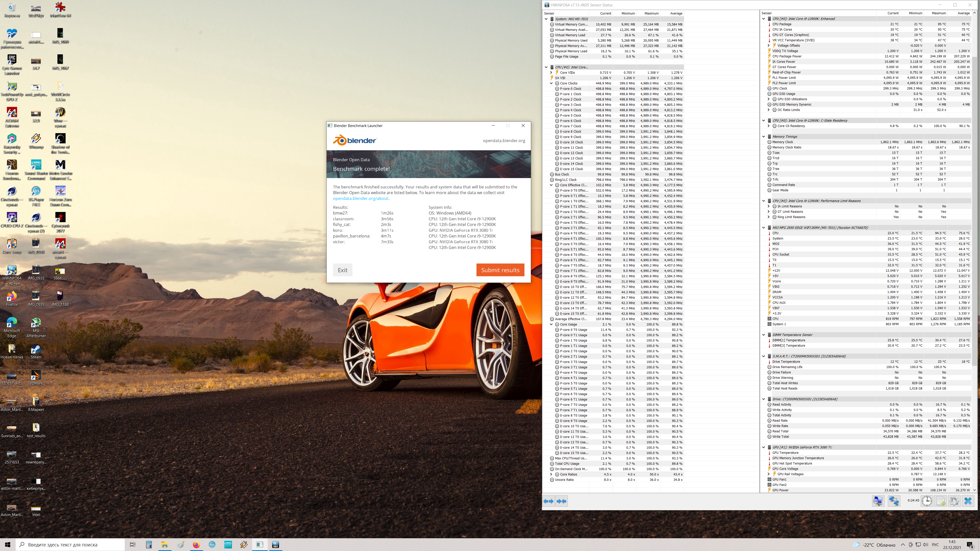Click the Exit button in Blender Benchmark

pyautogui.click(x=342, y=270)
